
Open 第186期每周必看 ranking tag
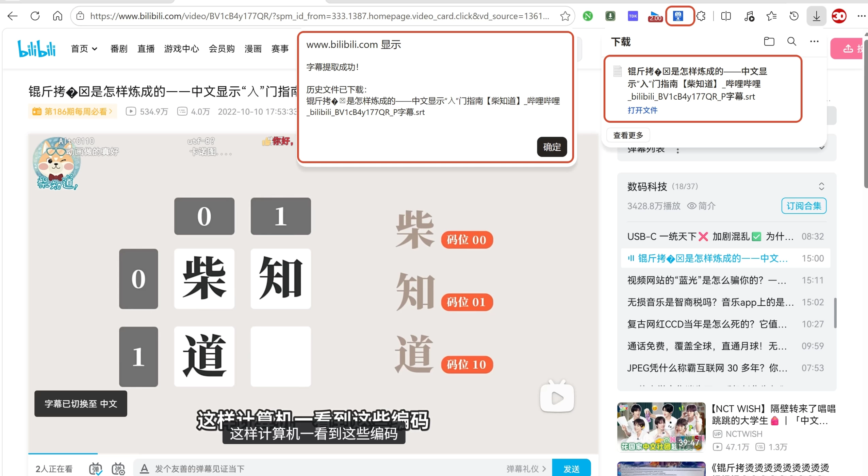click(72, 111)
